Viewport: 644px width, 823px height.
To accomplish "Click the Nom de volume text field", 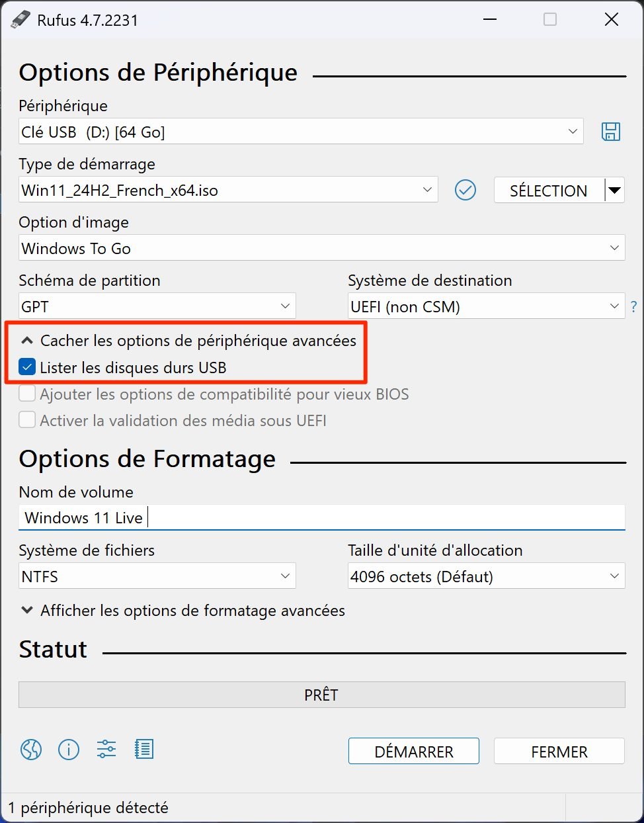I will [322, 517].
